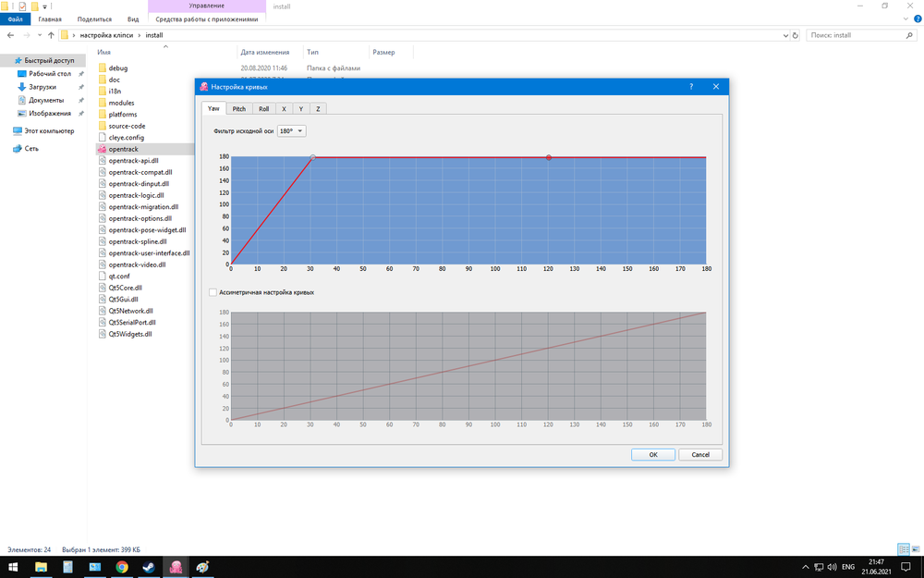This screenshot has height=578, width=924.
Task: Open the Файл ribbon tab in Explorer
Action: (x=16, y=18)
